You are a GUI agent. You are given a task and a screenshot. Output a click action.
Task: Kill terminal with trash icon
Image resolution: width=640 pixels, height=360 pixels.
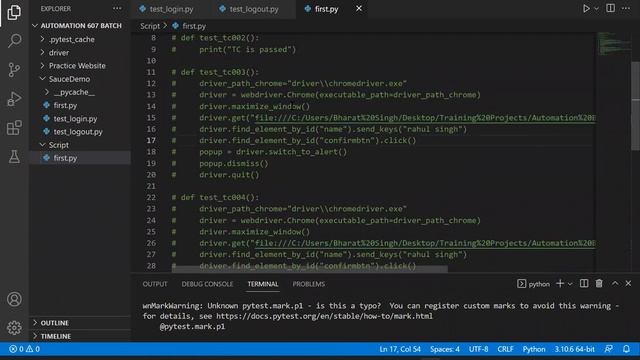(599, 284)
